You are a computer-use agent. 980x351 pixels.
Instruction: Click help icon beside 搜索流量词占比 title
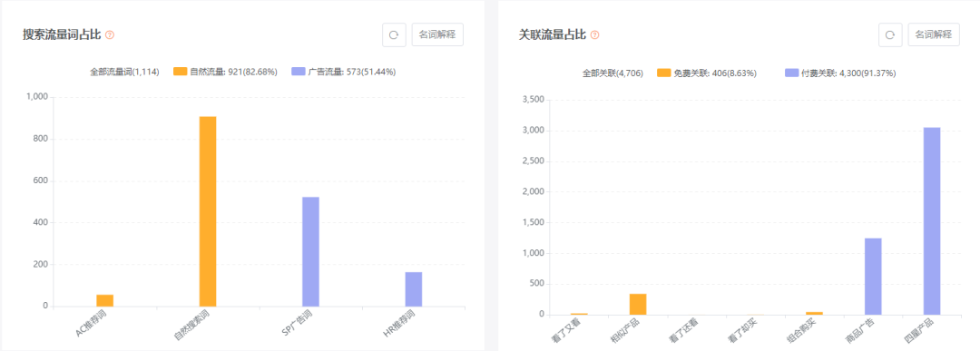click(110, 35)
